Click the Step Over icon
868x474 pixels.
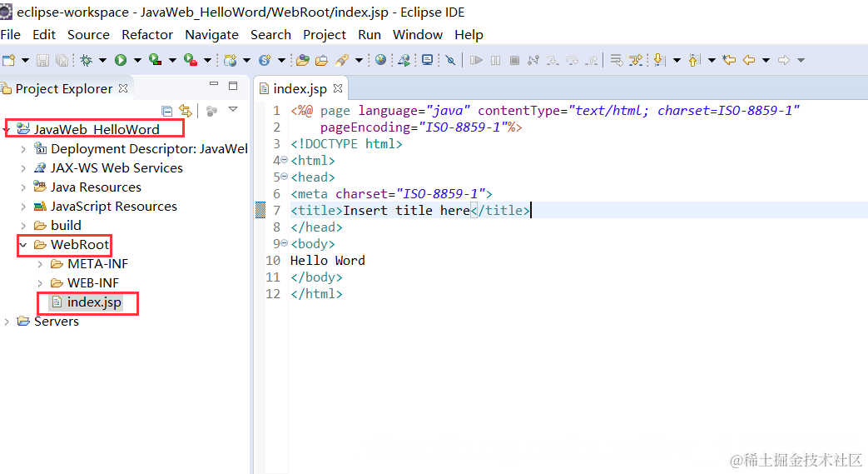coord(572,60)
